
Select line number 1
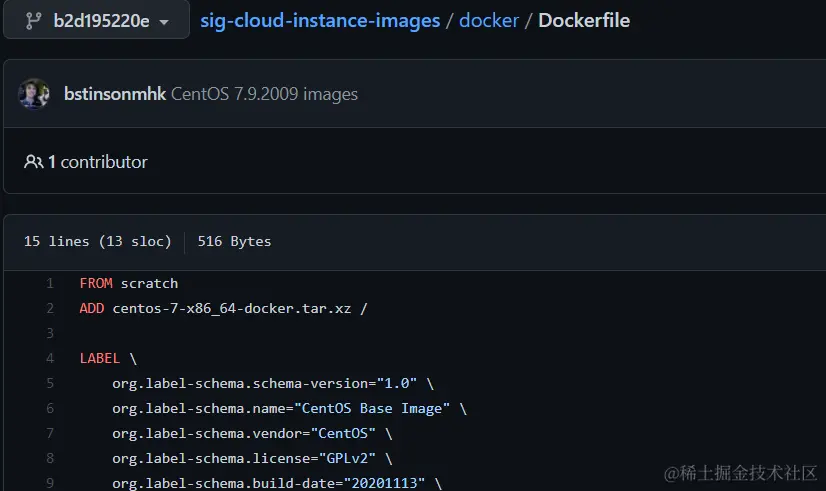(x=50, y=283)
